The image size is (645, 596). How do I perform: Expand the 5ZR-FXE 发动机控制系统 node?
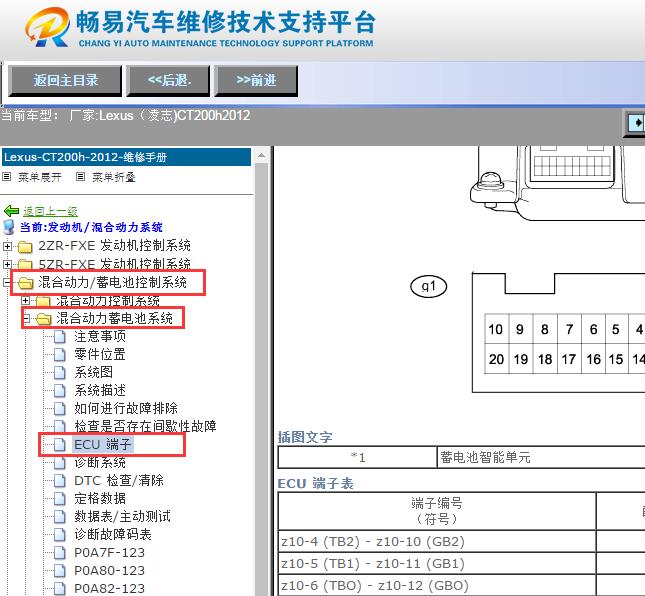[x=7, y=264]
